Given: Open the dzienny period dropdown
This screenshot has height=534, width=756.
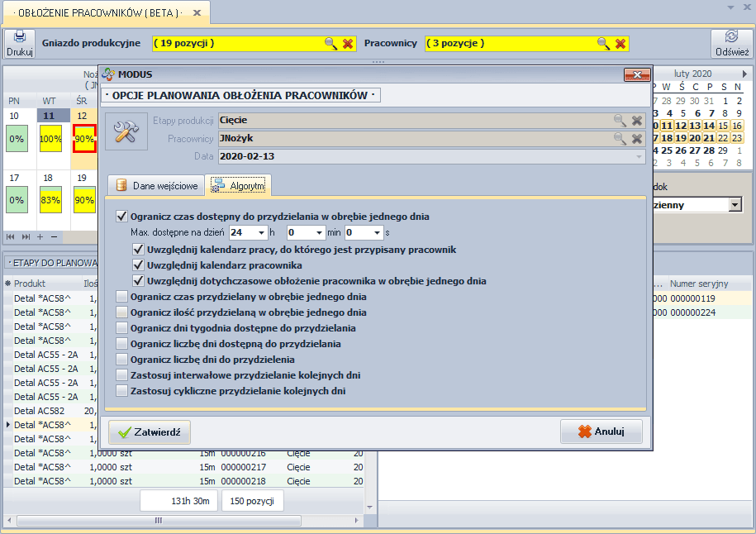Looking at the screenshot, I should point(735,205).
